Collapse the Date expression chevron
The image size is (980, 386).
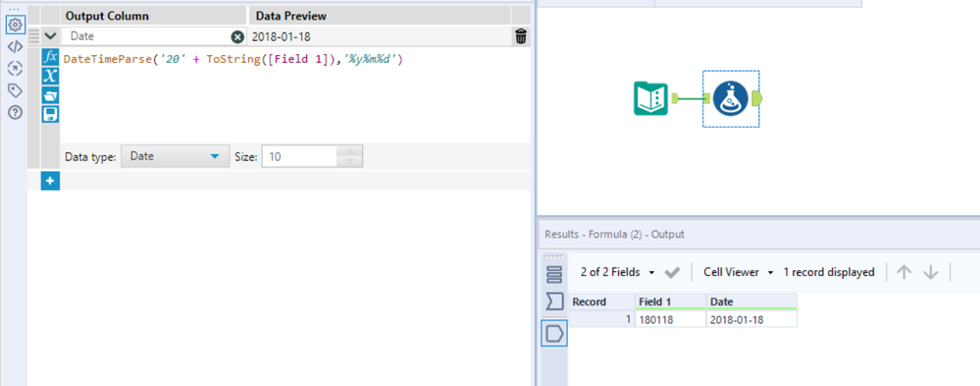click(x=51, y=37)
